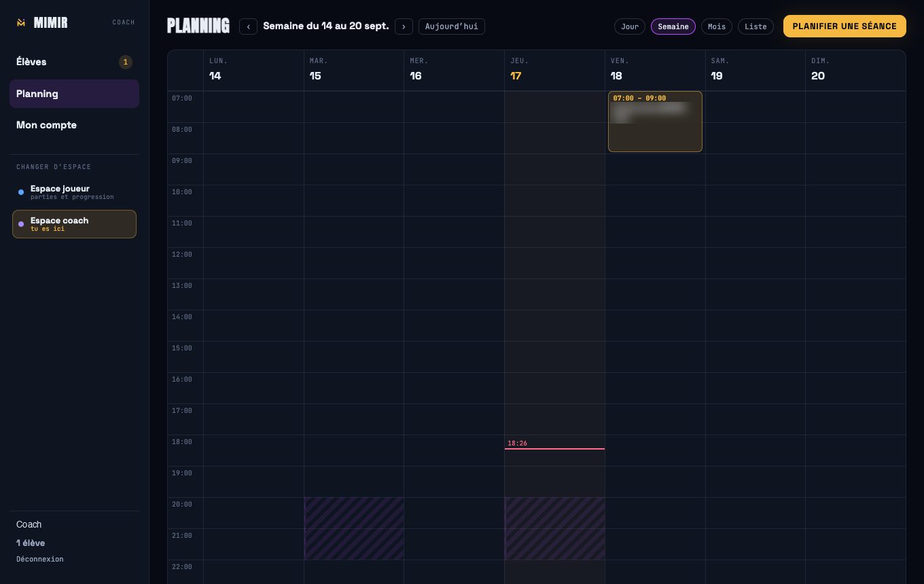The width and height of the screenshot is (924, 584).
Task: Jump to today with Aujourd'hui button
Action: coord(452,26)
